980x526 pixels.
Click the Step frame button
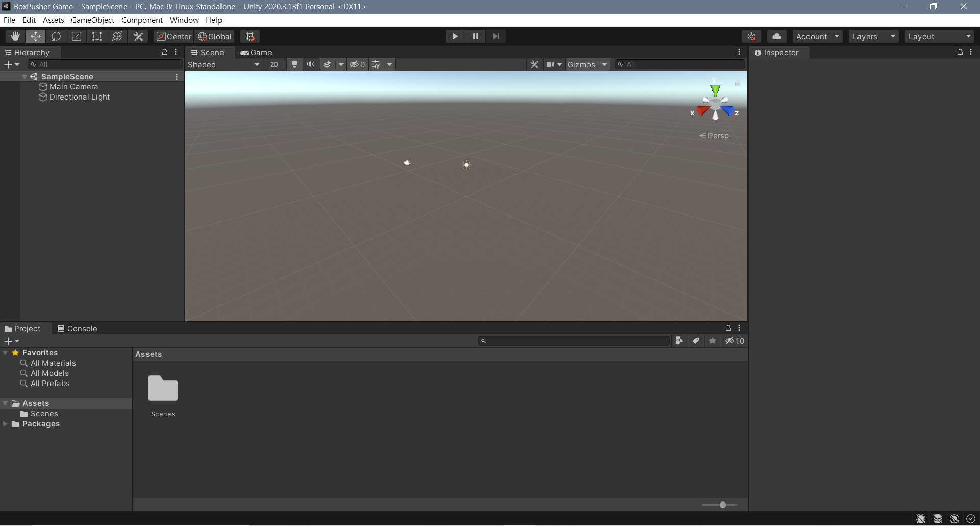tap(496, 36)
